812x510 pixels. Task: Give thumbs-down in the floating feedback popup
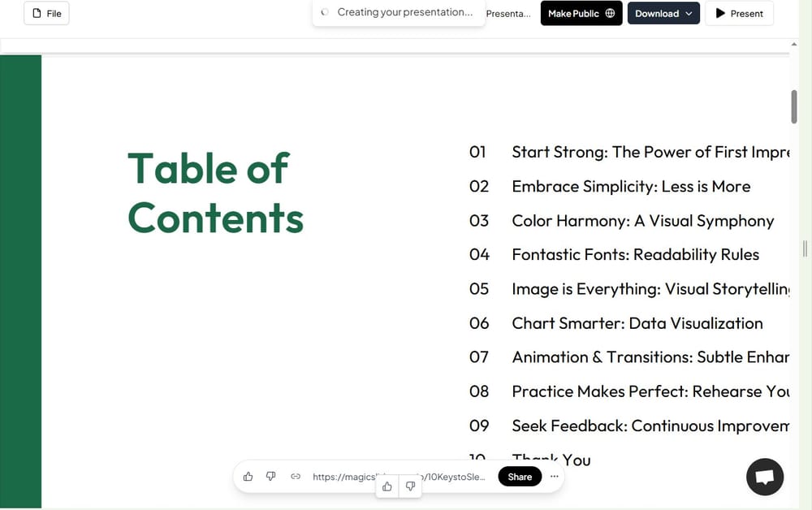pos(410,486)
